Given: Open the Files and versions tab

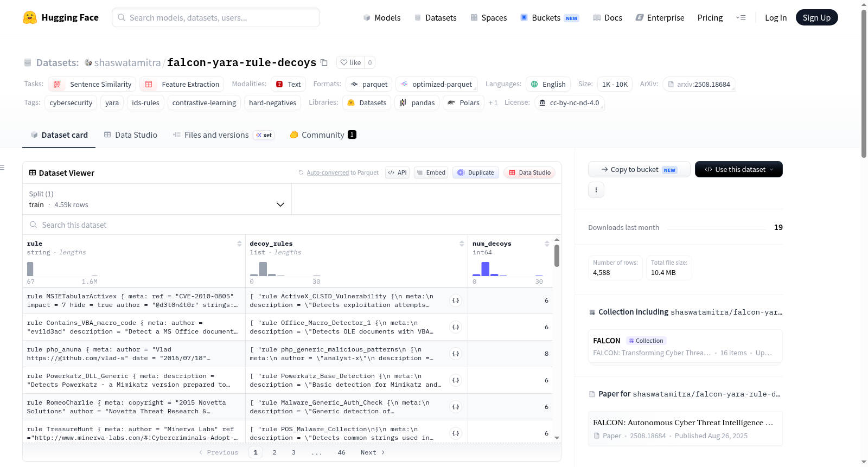Looking at the screenshot, I should point(223,135).
